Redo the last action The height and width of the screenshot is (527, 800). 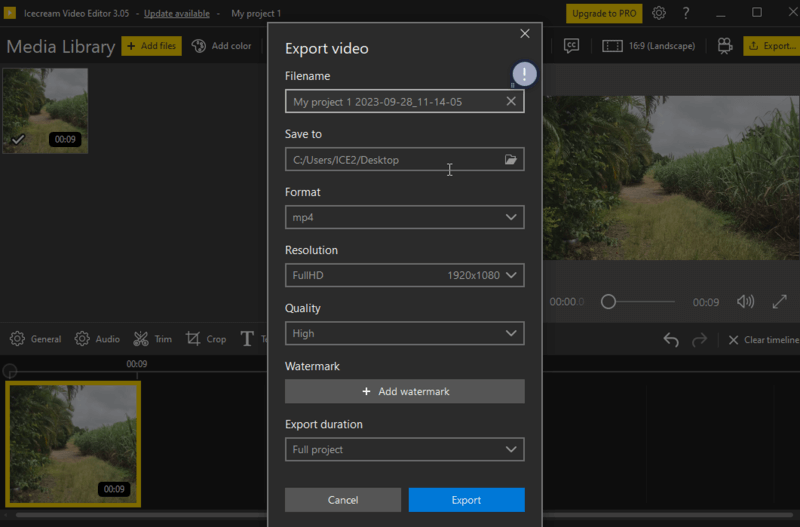pos(699,339)
